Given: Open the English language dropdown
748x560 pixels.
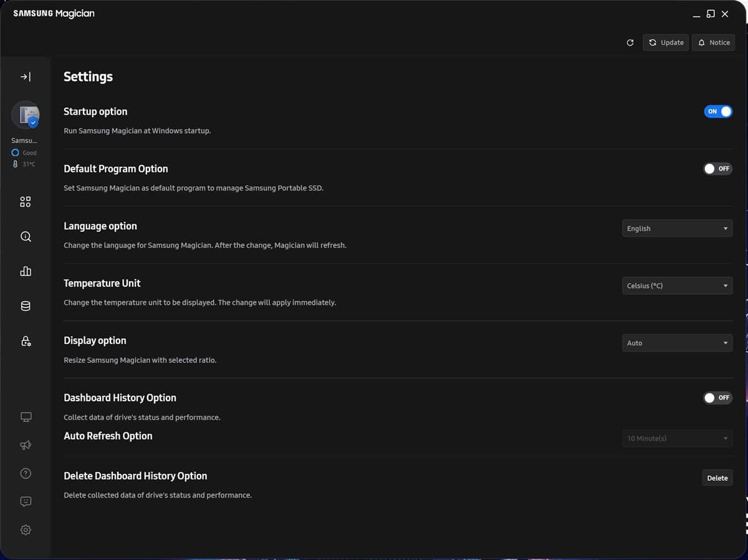Looking at the screenshot, I should click(x=677, y=229).
